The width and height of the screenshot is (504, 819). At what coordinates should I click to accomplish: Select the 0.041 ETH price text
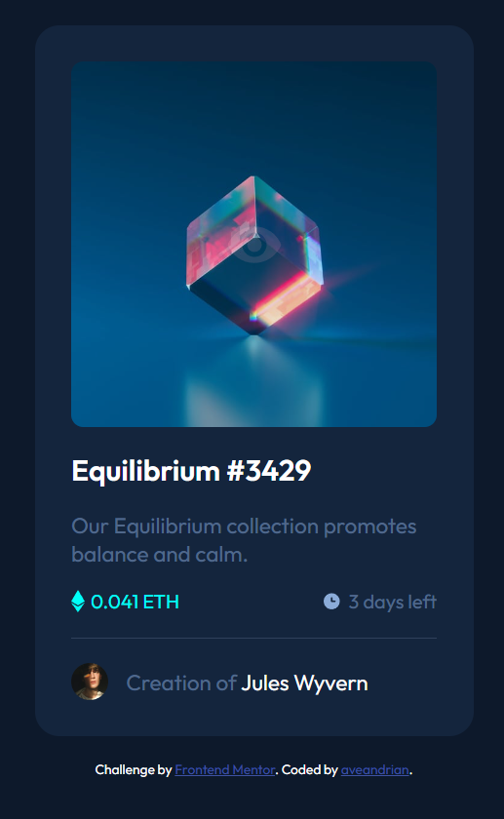tap(135, 602)
